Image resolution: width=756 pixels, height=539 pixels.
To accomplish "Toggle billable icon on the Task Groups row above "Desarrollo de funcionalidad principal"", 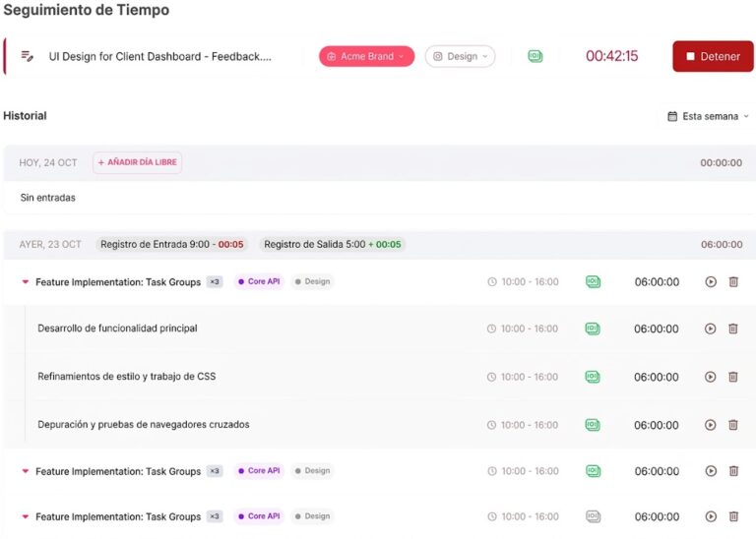I will click(x=593, y=281).
